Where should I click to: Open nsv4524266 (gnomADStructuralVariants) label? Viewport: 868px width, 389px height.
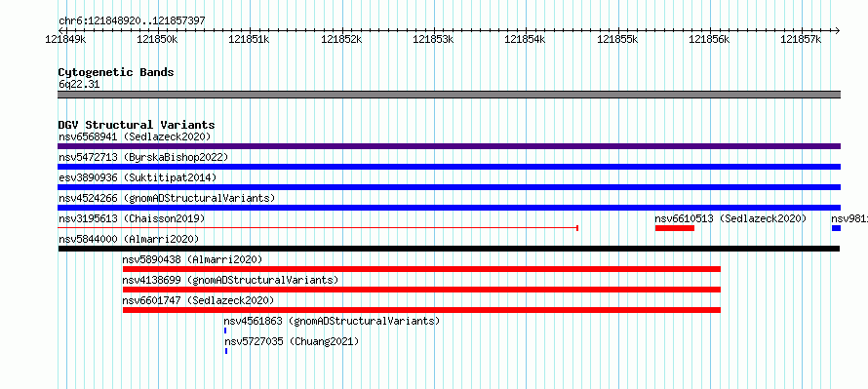(x=167, y=198)
